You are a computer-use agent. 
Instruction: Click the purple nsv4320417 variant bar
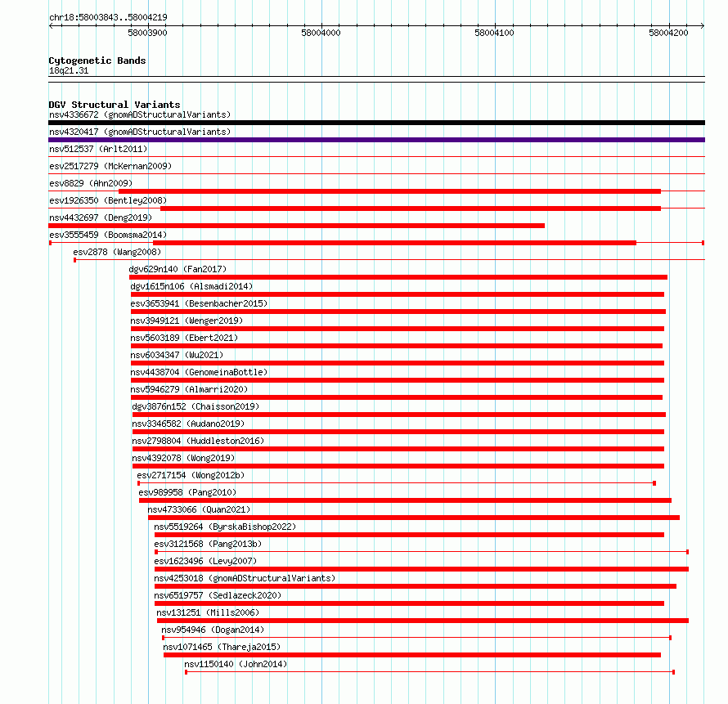[376, 140]
